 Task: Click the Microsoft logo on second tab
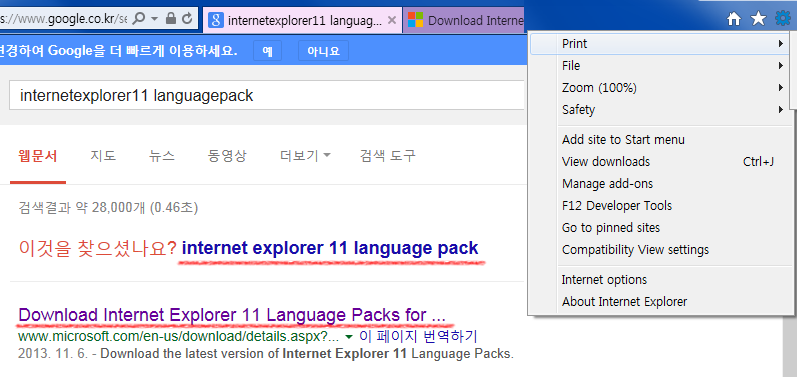[x=415, y=20]
